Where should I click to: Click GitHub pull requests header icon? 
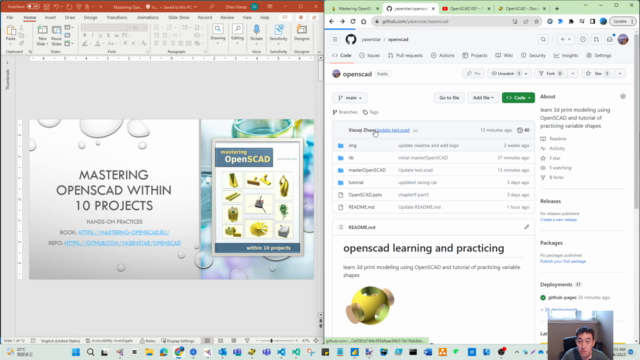point(596,39)
